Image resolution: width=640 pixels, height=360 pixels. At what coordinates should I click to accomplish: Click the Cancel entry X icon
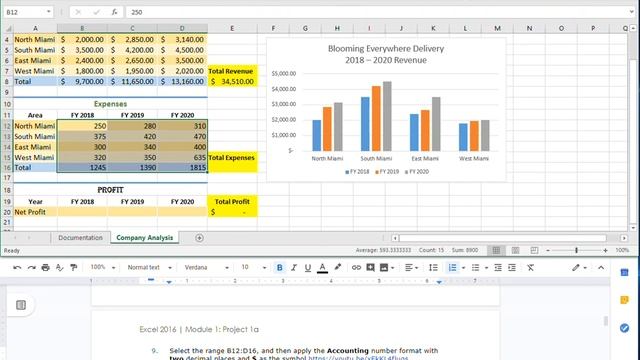click(x=78, y=12)
